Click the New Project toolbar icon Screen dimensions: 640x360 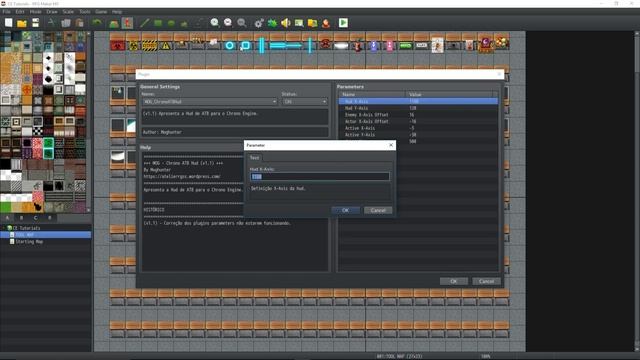pyautogui.click(x=9, y=23)
